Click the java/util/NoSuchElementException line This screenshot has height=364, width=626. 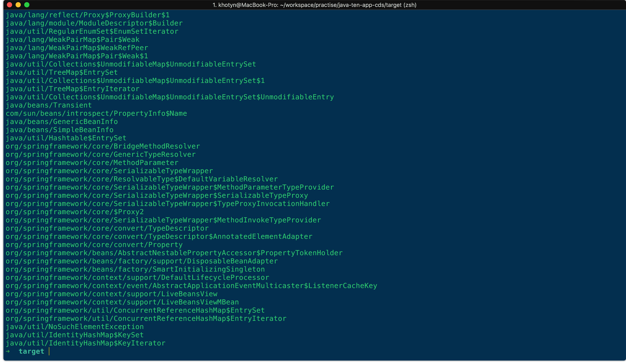pyautogui.click(x=75, y=327)
